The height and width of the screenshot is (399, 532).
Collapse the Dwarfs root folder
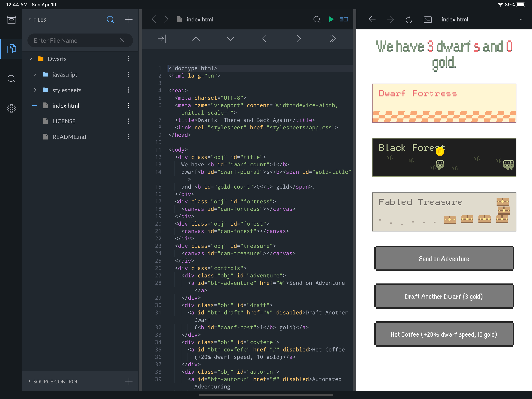(30, 59)
